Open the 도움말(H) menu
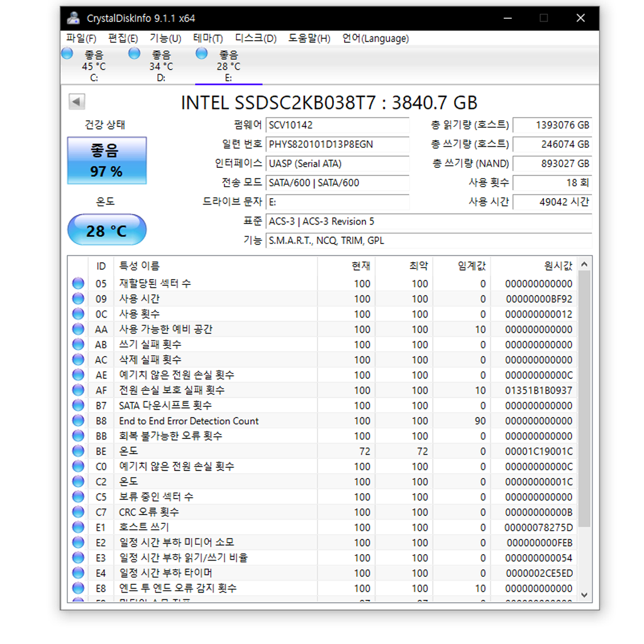Screen dimensions: 644x644 coord(309,38)
